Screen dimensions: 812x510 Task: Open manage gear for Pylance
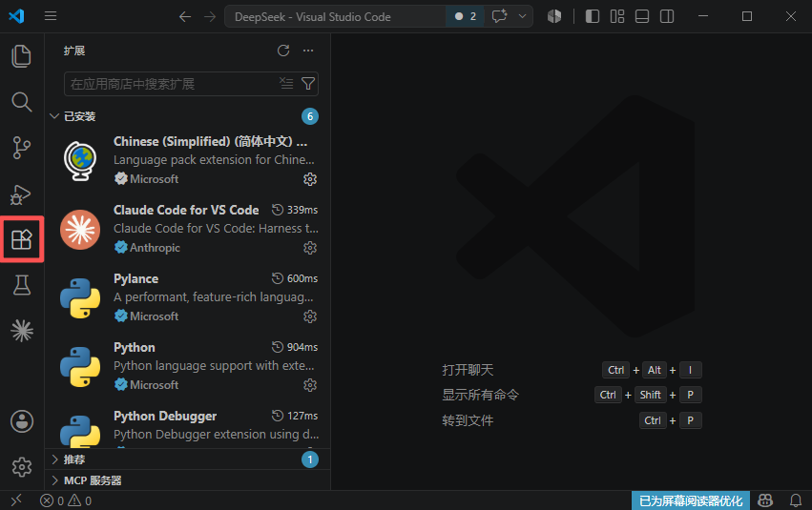coord(310,316)
